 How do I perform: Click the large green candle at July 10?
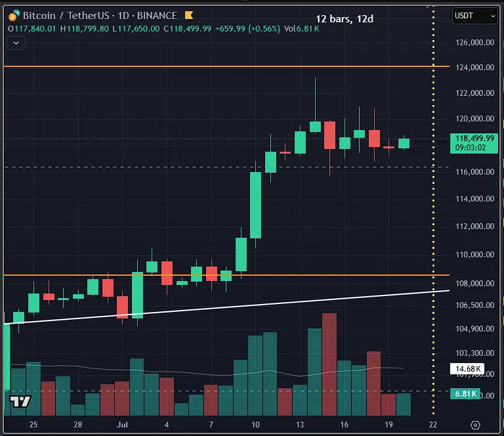(255, 205)
